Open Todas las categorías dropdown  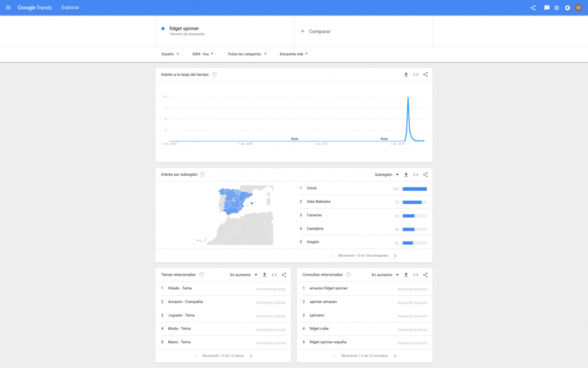[247, 54]
